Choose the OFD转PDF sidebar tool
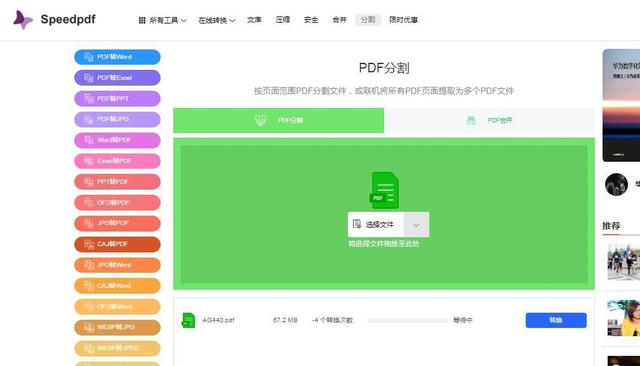640x366 pixels. pos(118,203)
